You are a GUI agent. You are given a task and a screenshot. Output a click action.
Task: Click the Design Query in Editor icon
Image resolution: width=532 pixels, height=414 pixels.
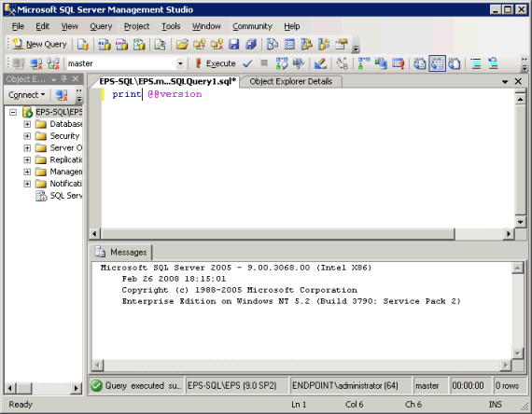coord(320,63)
